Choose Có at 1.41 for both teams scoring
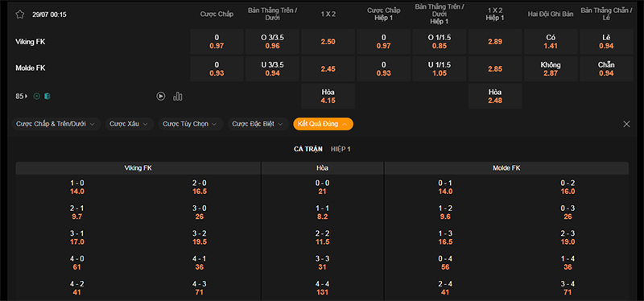644x301 pixels. (x=551, y=42)
